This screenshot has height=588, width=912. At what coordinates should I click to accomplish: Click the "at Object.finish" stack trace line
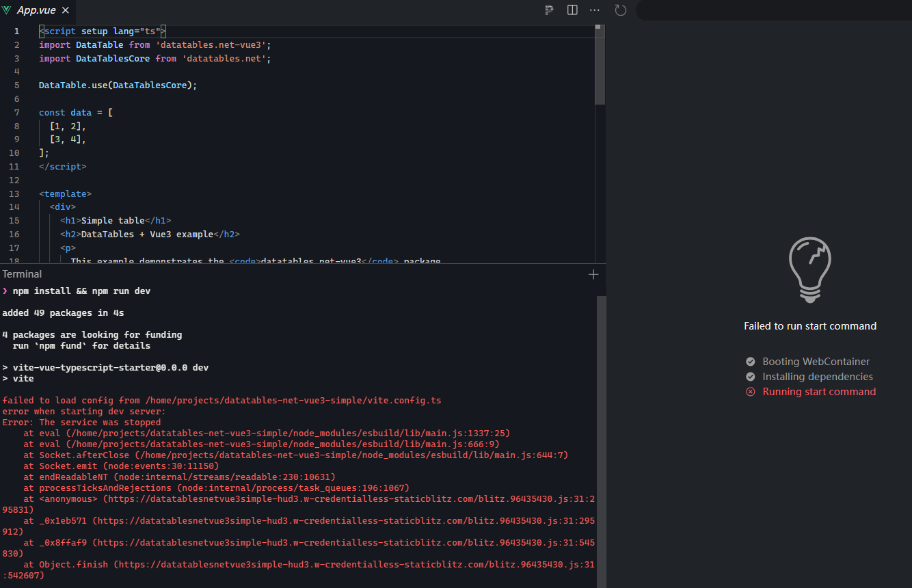coord(298,570)
